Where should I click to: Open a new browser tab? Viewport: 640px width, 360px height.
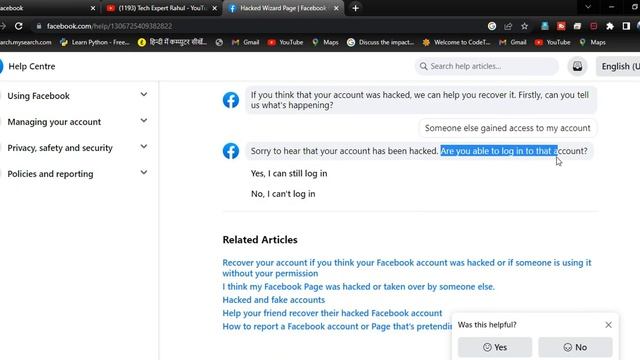tap(356, 8)
